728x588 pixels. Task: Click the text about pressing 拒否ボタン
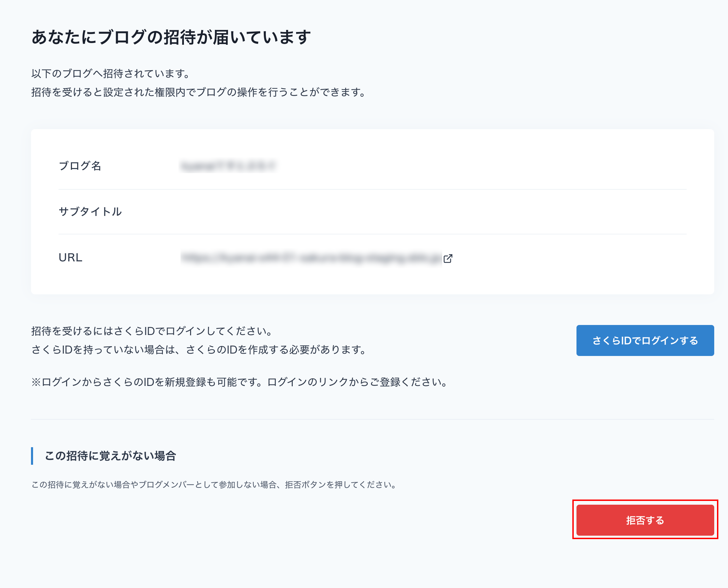[214, 485]
